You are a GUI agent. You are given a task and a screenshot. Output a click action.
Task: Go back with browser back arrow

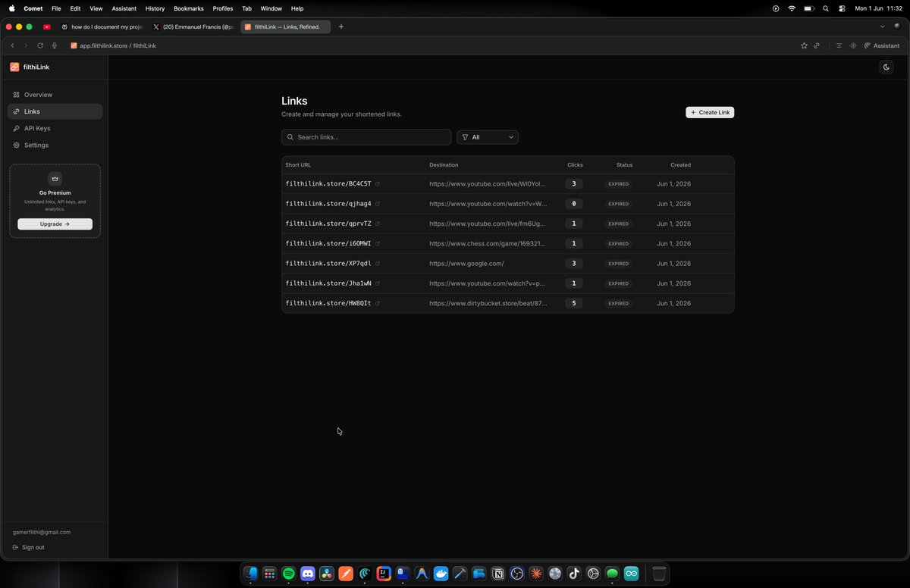[x=13, y=45]
